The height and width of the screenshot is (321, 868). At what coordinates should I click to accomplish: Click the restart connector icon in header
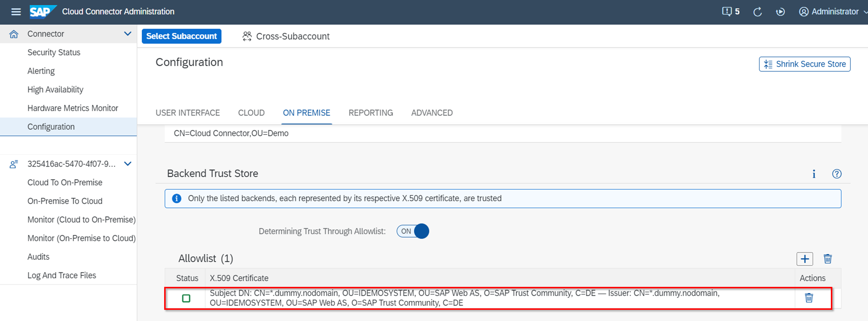coord(780,12)
